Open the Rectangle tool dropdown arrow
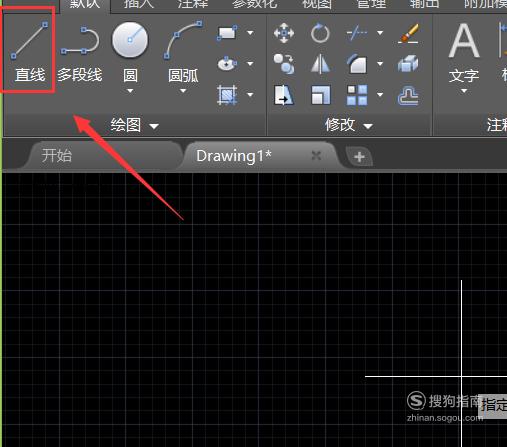The image size is (507, 447). (250, 33)
